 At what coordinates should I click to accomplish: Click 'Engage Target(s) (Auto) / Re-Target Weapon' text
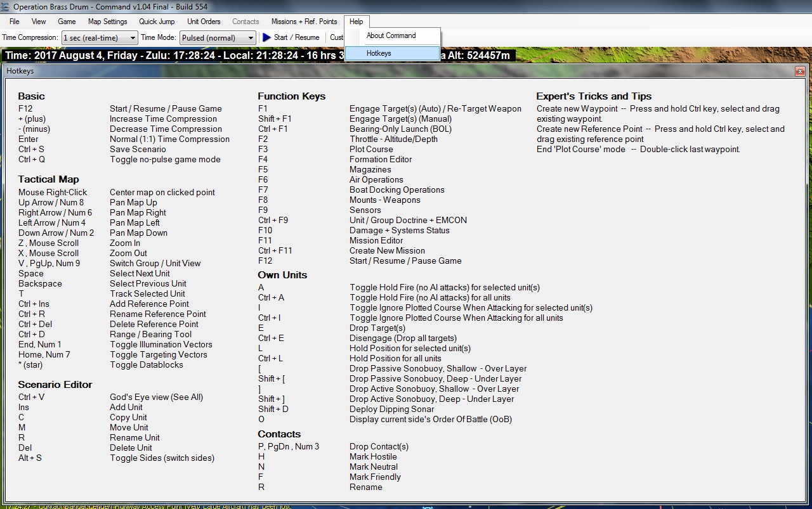pos(435,108)
